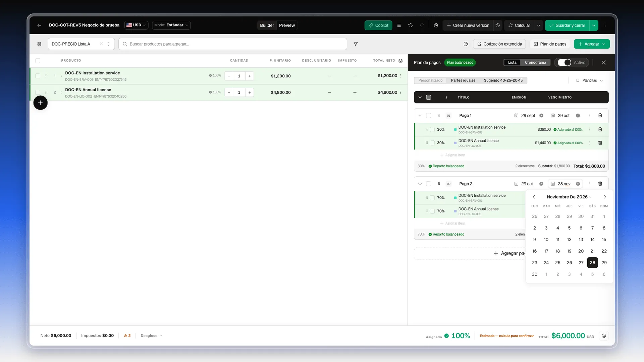The width and height of the screenshot is (644, 362).
Task: Open column settings gear next to Total Neto
Action: click(x=400, y=61)
